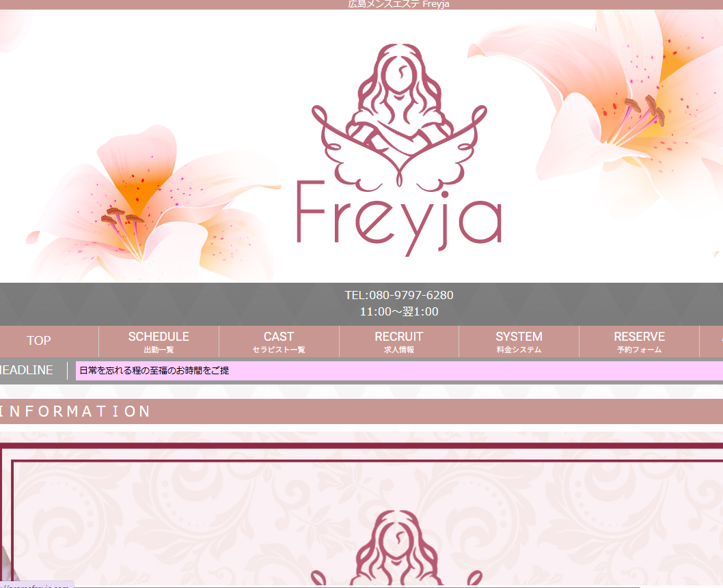
Task: Click the INFORMATION section heading
Action: pyautogui.click(x=75, y=411)
